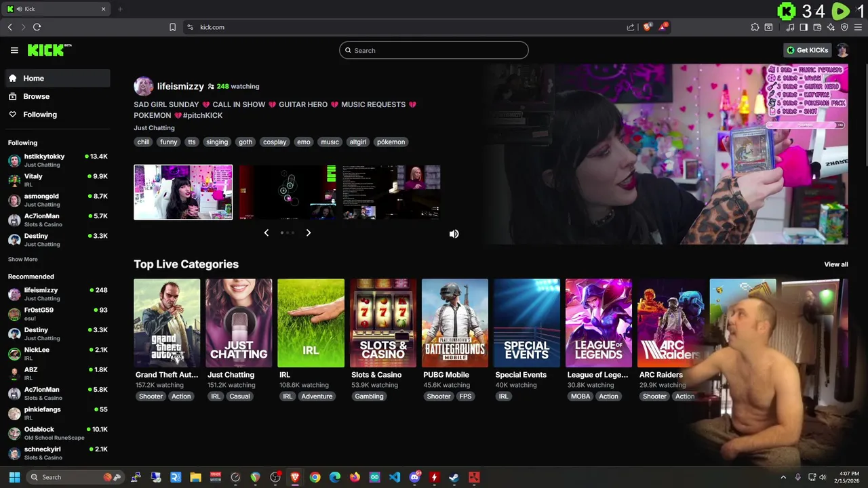Open the Slots & Casino category card
The height and width of the screenshot is (488, 868).
383,323
